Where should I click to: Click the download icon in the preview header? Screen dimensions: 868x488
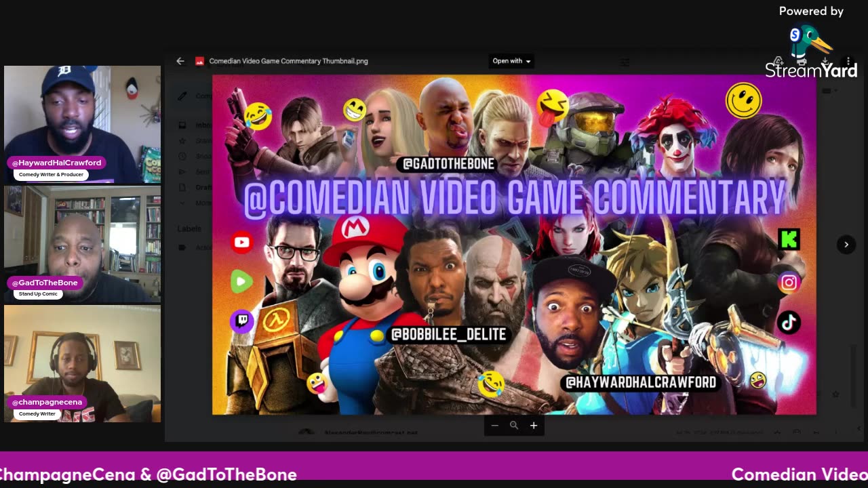click(x=825, y=62)
